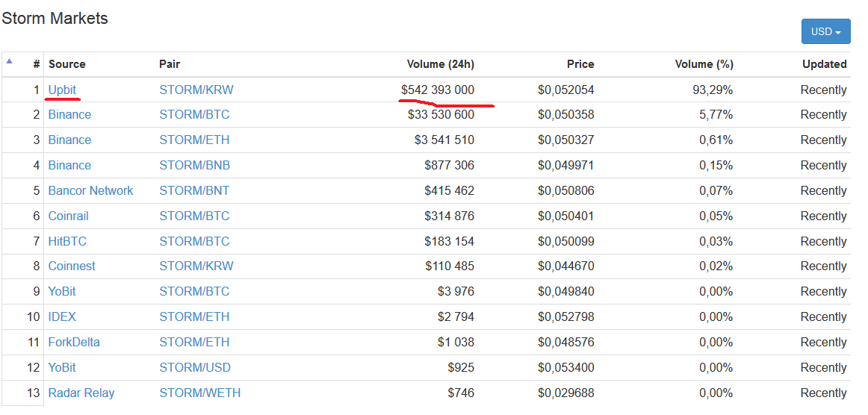This screenshot has height=415, width=868.
Task: Select the volume value $415 462
Action: point(450,191)
